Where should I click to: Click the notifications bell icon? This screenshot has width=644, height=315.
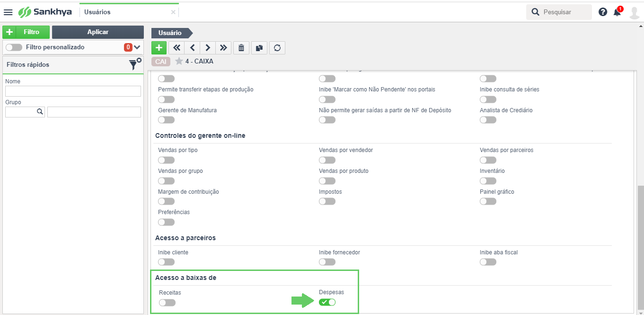coord(618,12)
